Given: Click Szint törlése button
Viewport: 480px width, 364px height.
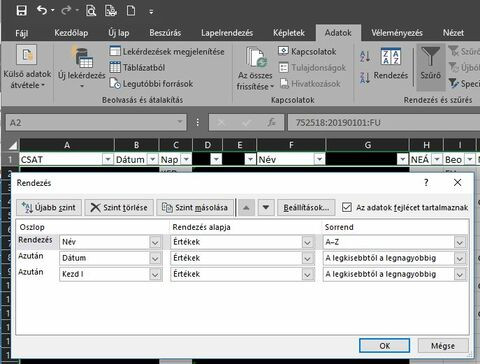Looking at the screenshot, I should [119, 208].
